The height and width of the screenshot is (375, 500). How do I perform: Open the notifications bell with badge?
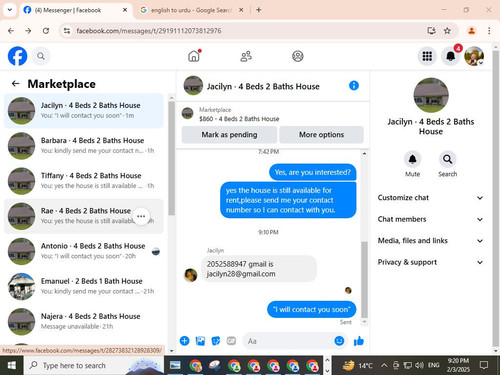click(451, 56)
